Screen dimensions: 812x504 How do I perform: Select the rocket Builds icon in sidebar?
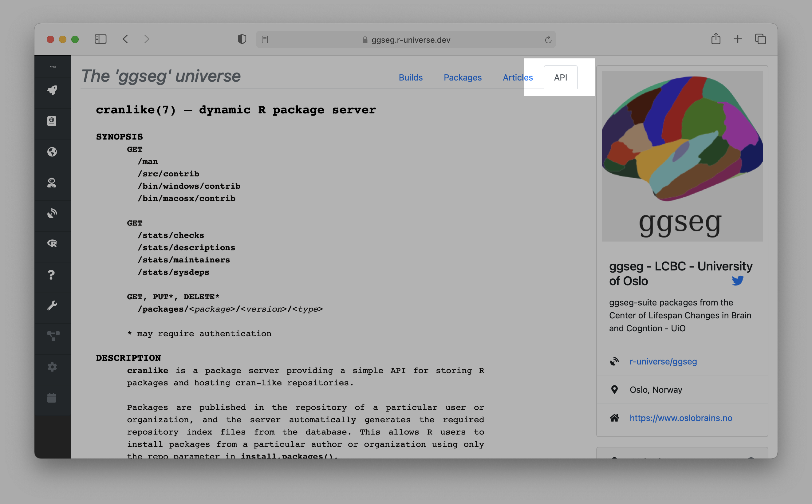52,90
